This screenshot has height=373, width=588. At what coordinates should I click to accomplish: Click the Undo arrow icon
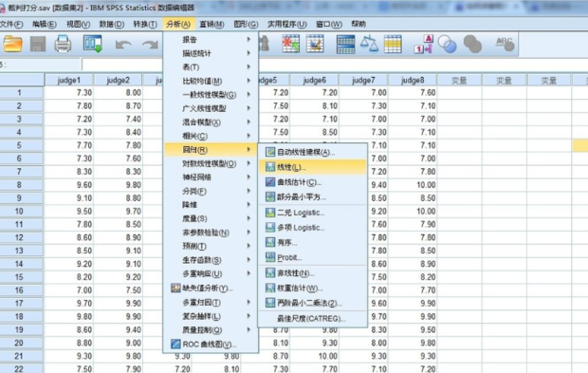(123, 45)
